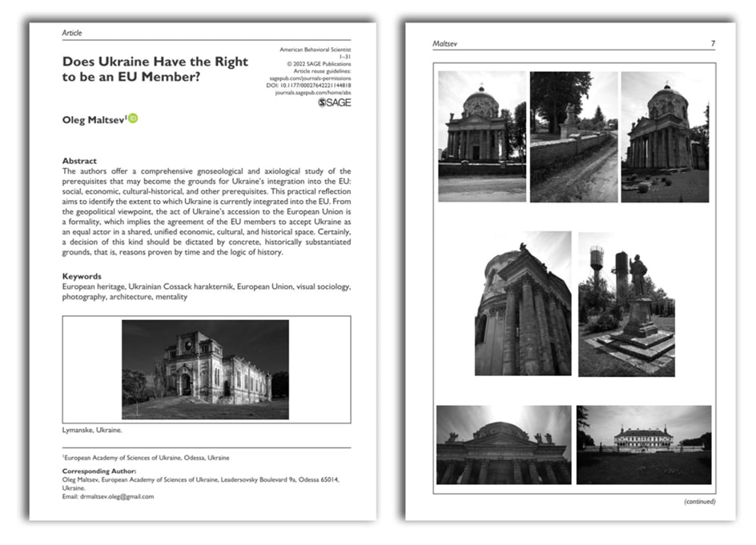The width and height of the screenshot is (756, 545).
Task: Click the drmaltsev.oleg@gmail.com email address
Action: click(118, 496)
